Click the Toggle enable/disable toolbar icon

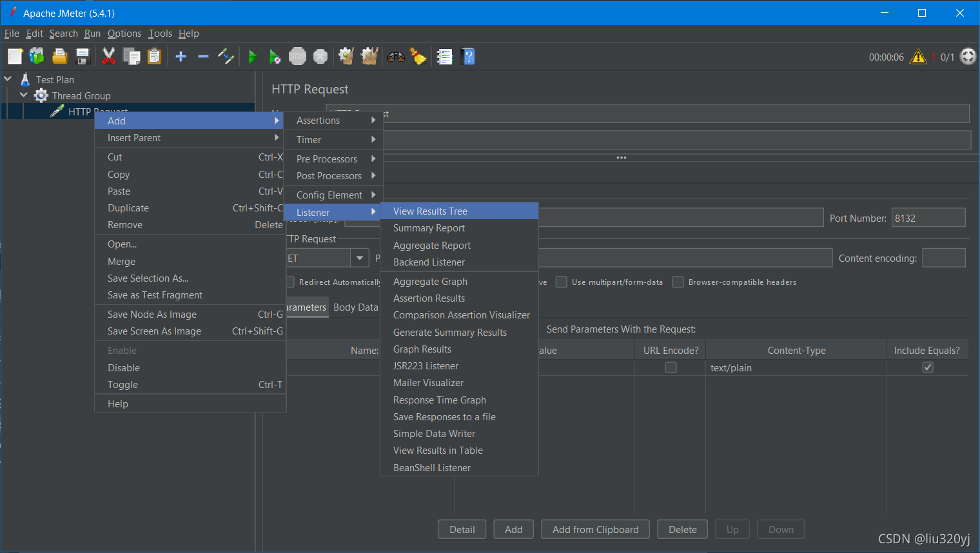click(x=226, y=57)
